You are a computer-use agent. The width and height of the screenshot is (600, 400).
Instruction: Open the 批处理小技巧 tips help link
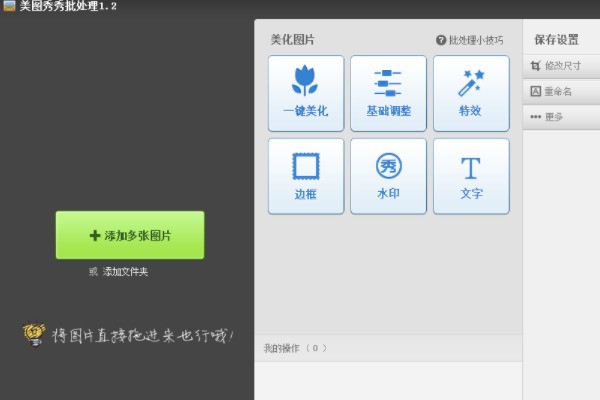[470, 40]
